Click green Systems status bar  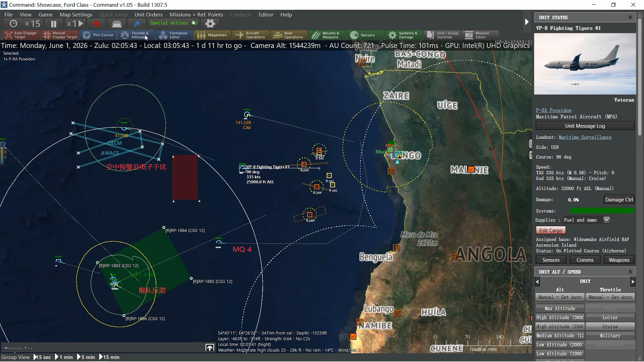602,211
